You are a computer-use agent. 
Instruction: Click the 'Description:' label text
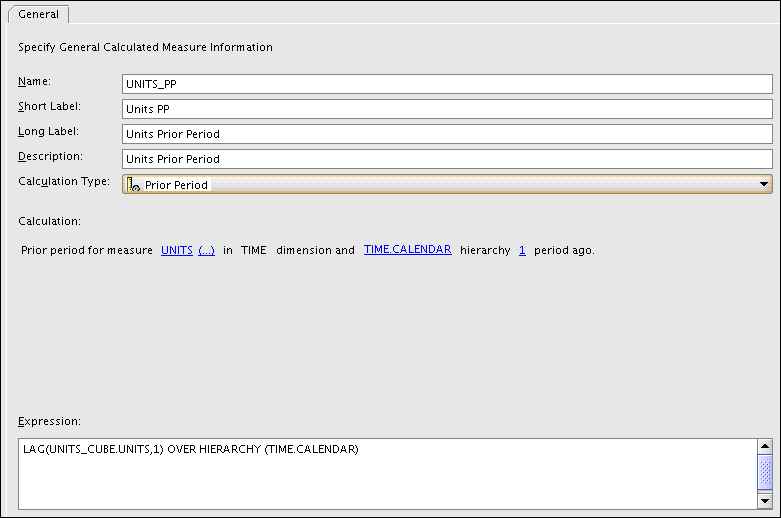pos(50,156)
